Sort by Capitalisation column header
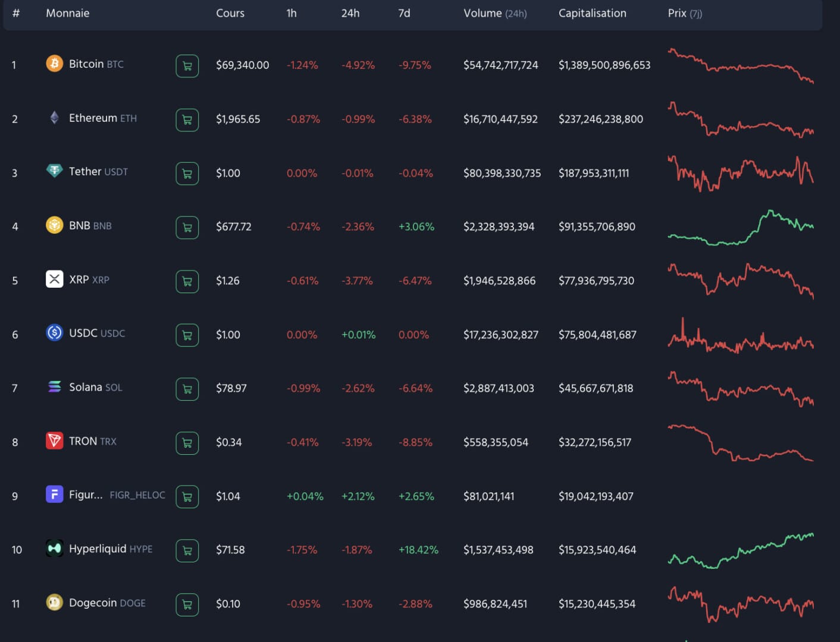Image resolution: width=840 pixels, height=642 pixels. coord(593,13)
